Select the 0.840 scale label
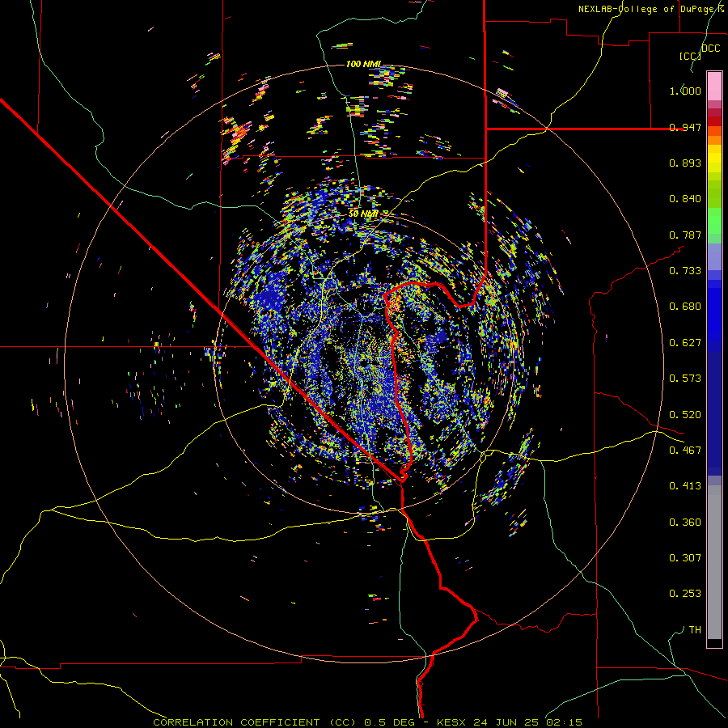 685,199
